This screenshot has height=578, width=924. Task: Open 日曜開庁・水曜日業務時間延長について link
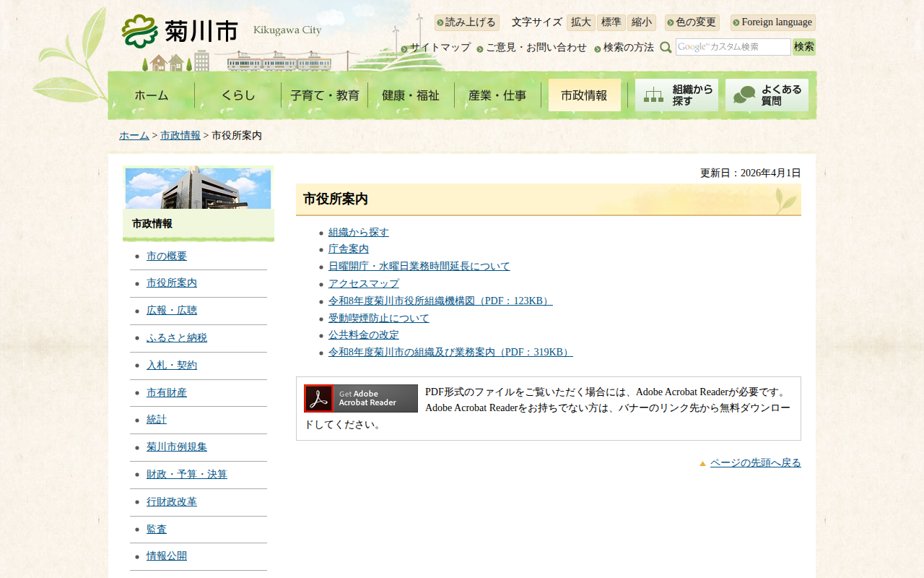tap(419, 267)
